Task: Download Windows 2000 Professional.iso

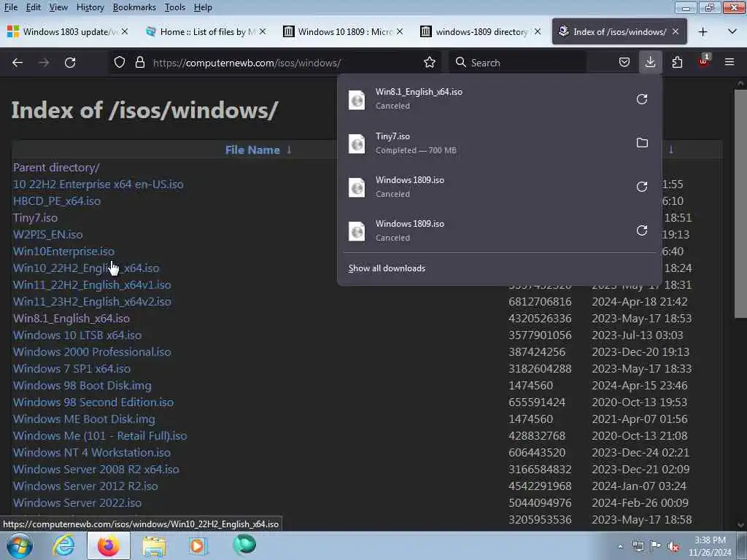Action: coord(92,352)
